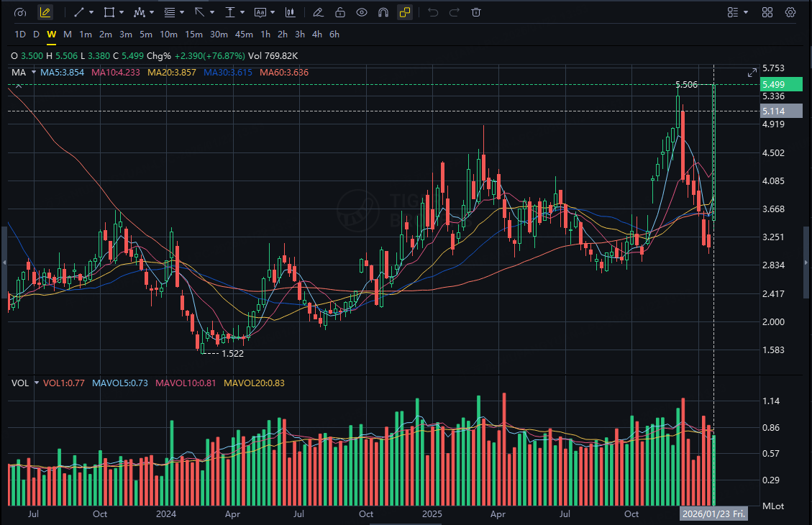Expand the chart to full screen
Viewport: 812px width, 525px height.
[752, 73]
